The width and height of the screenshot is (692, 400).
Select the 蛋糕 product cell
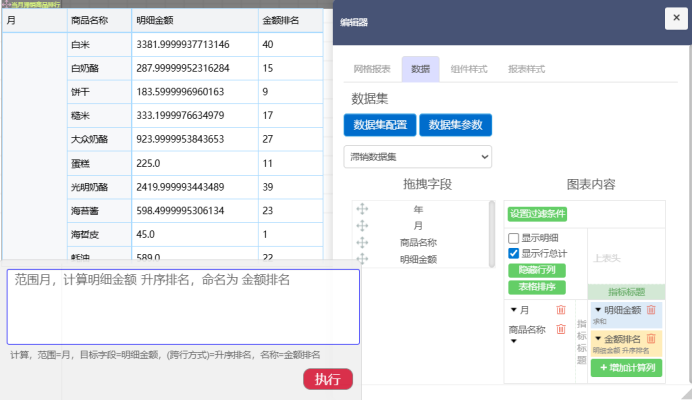pos(99,163)
